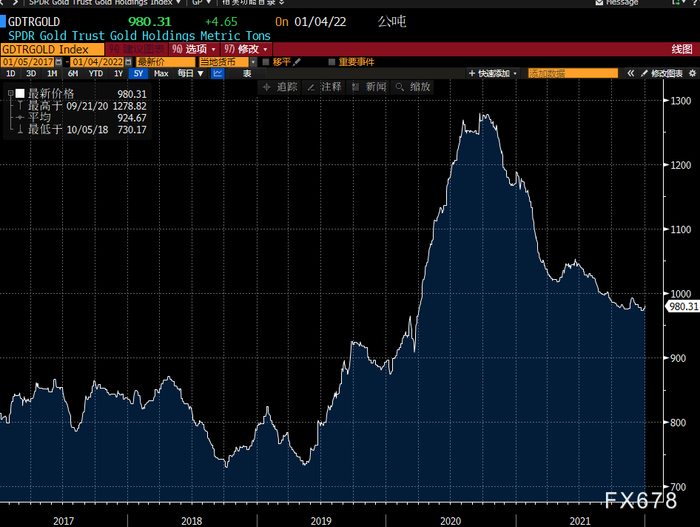This screenshot has height=527, width=700.
Task: Click the 最低于 10/05/18 730.17 legend row
Action: 82,130
